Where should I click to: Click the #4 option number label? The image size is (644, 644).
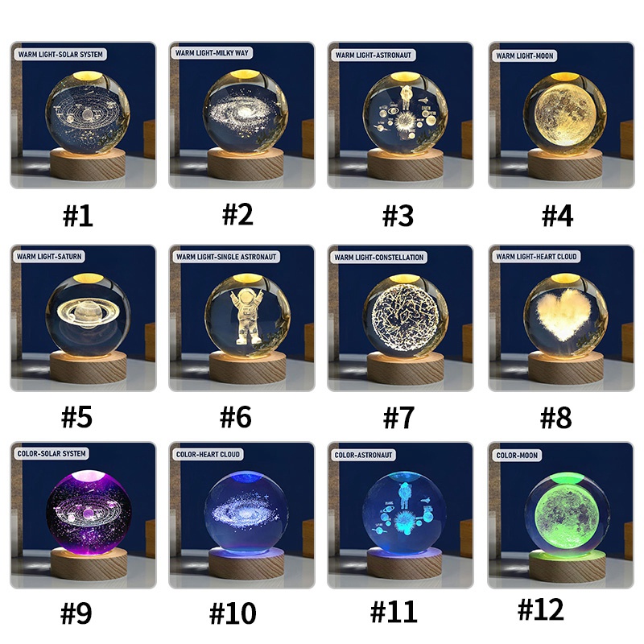point(557,216)
